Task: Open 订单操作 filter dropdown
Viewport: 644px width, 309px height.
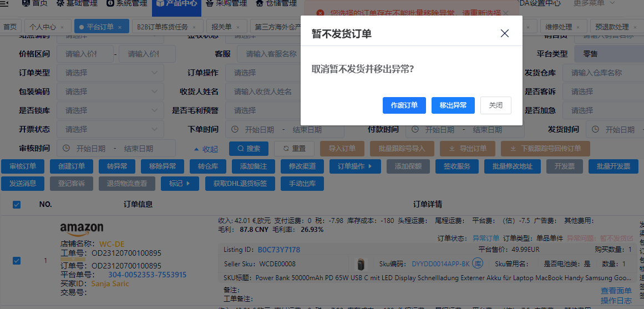Action: pos(263,73)
